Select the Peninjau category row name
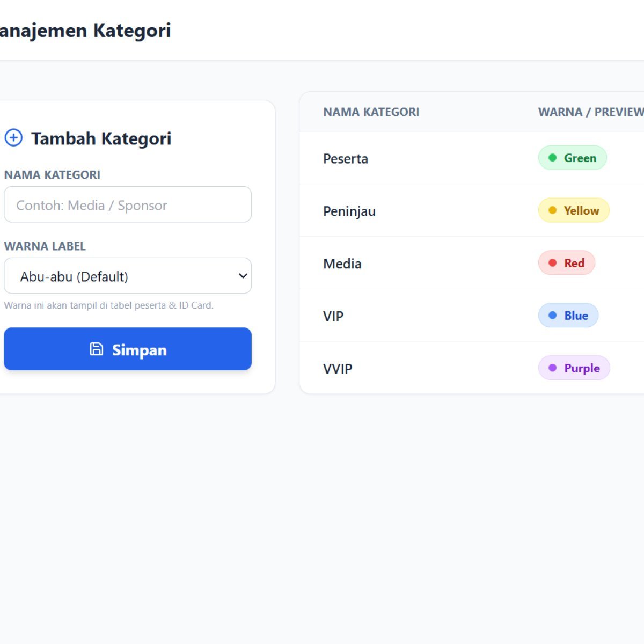The image size is (644, 644). tap(349, 211)
